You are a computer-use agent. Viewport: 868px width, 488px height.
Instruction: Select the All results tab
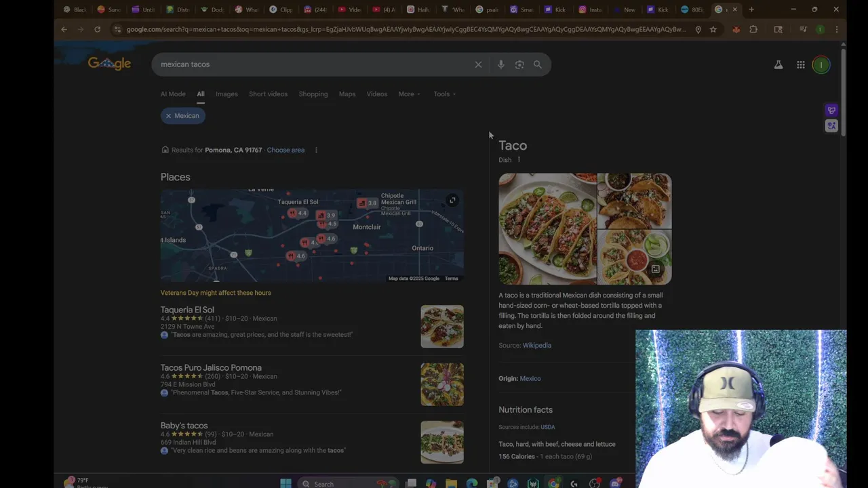click(201, 94)
